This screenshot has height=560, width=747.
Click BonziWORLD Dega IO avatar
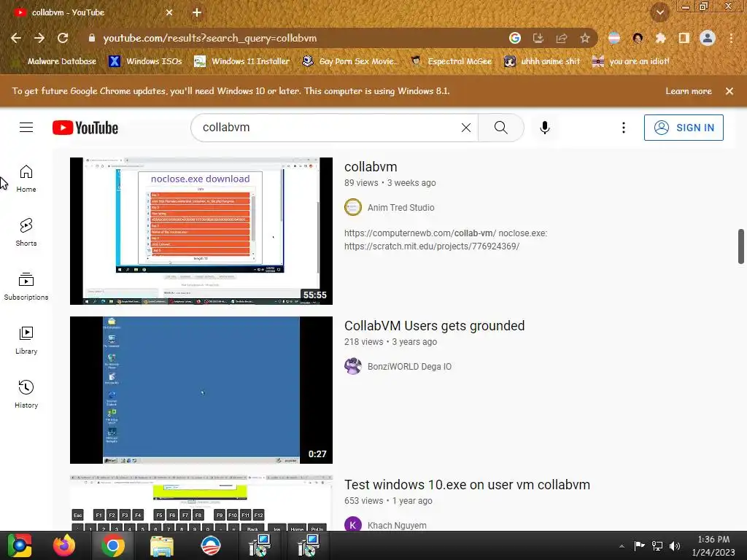[352, 366]
